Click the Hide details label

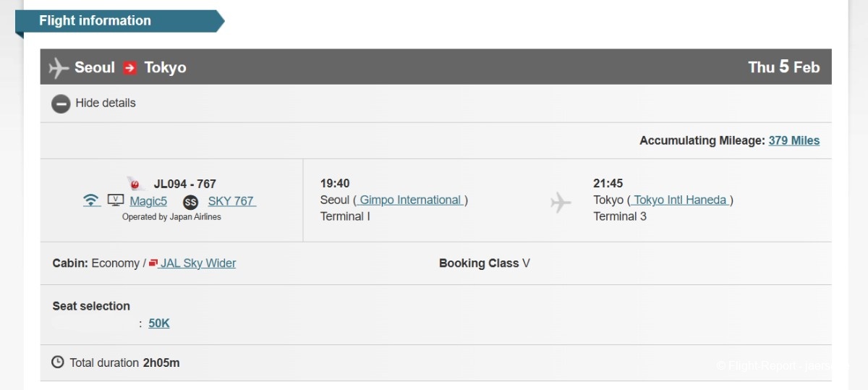click(x=106, y=103)
